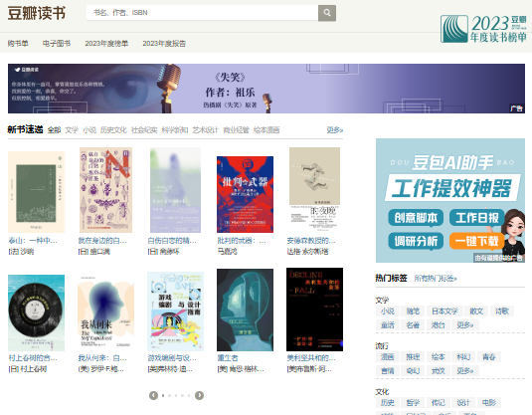
Task: Select the 言情 tag
Action: point(388,371)
